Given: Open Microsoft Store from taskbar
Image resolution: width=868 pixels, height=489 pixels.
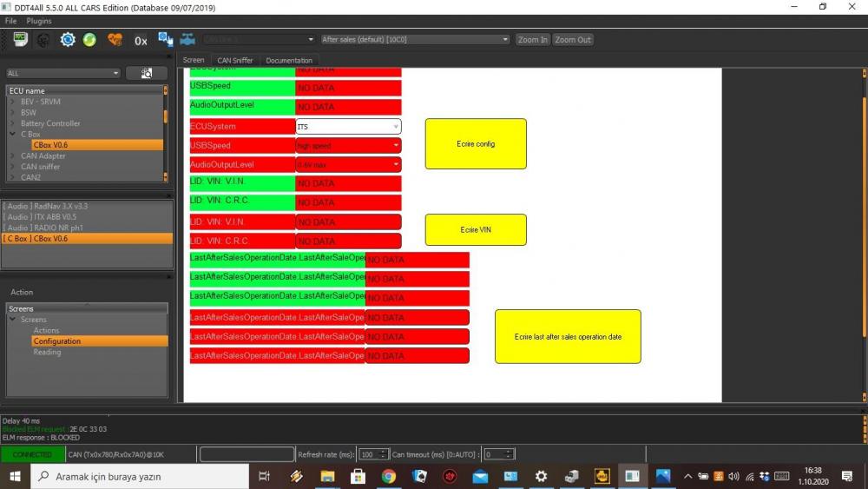Looking at the screenshot, I should (358, 476).
